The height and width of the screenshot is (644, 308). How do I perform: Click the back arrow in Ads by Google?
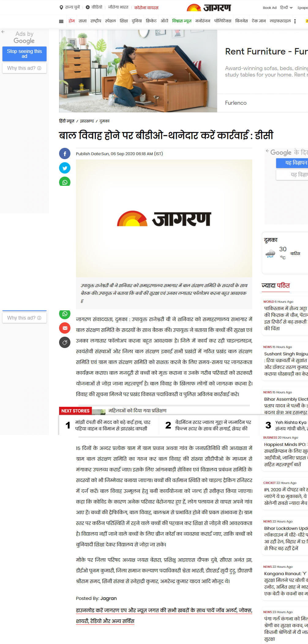[3, 32]
